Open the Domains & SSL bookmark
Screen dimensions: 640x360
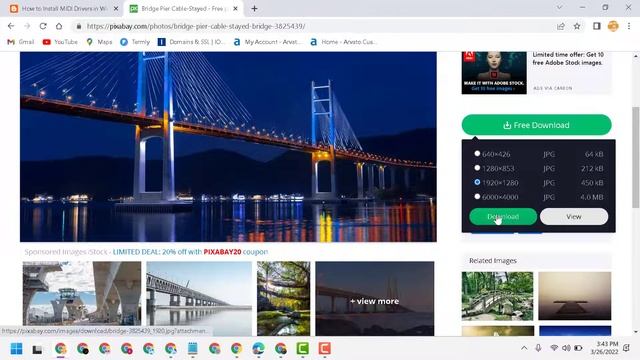coord(191,42)
